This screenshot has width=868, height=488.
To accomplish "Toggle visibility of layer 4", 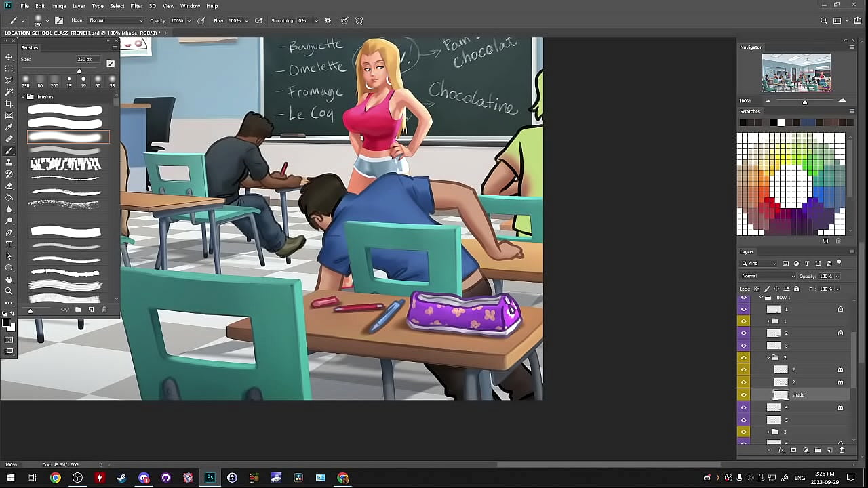I will click(x=744, y=407).
